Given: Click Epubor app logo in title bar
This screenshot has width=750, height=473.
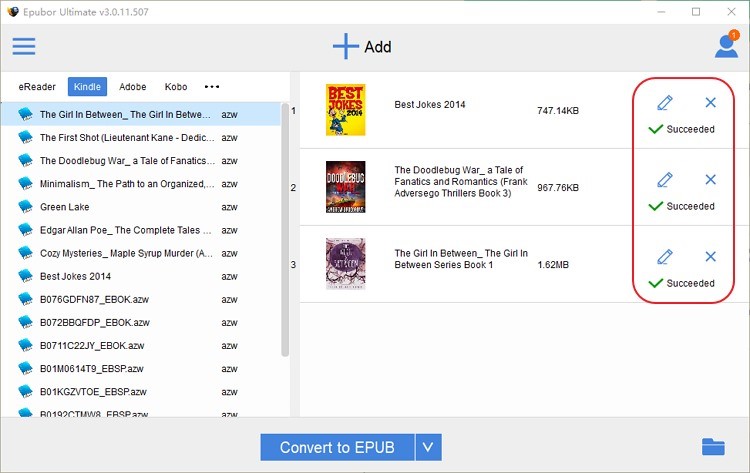Looking at the screenshot, I should point(13,11).
